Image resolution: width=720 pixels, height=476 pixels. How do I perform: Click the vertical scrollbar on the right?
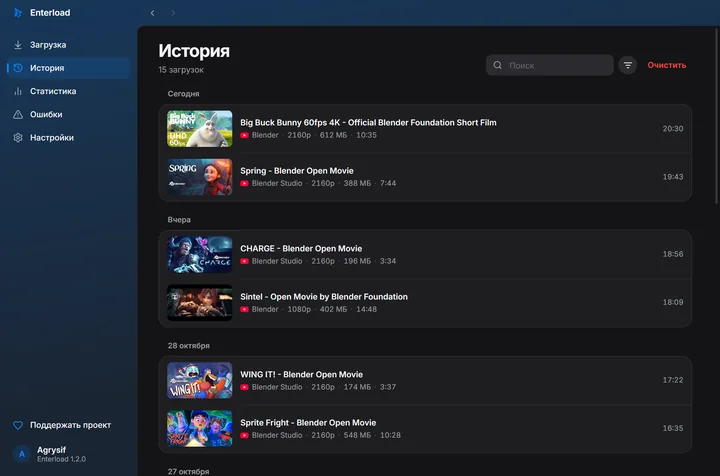pyautogui.click(x=717, y=115)
